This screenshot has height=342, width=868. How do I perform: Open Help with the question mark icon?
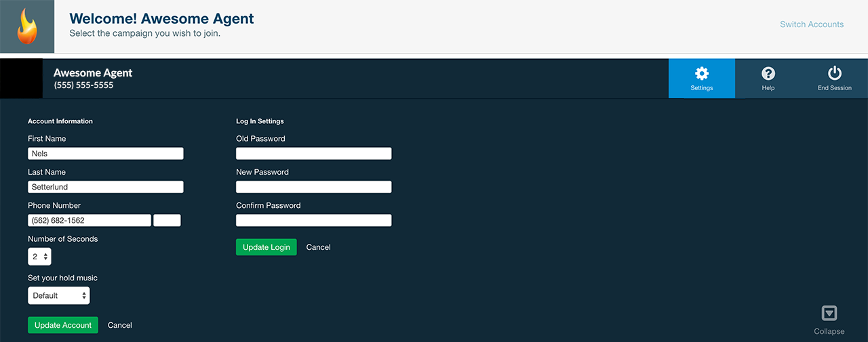[768, 74]
